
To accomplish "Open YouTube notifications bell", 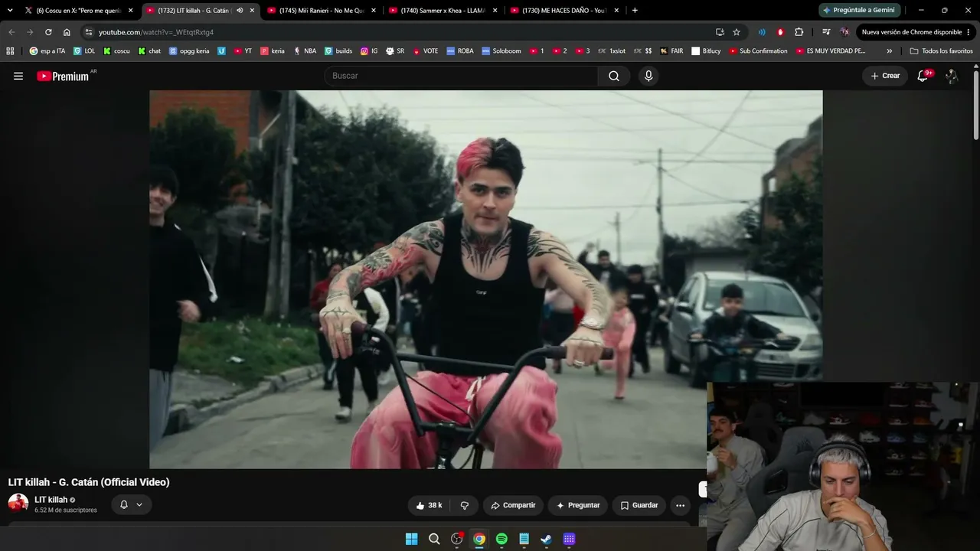I will tap(923, 76).
